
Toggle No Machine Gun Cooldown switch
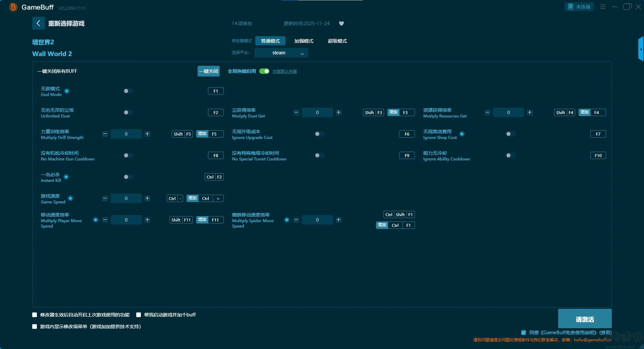(128, 155)
